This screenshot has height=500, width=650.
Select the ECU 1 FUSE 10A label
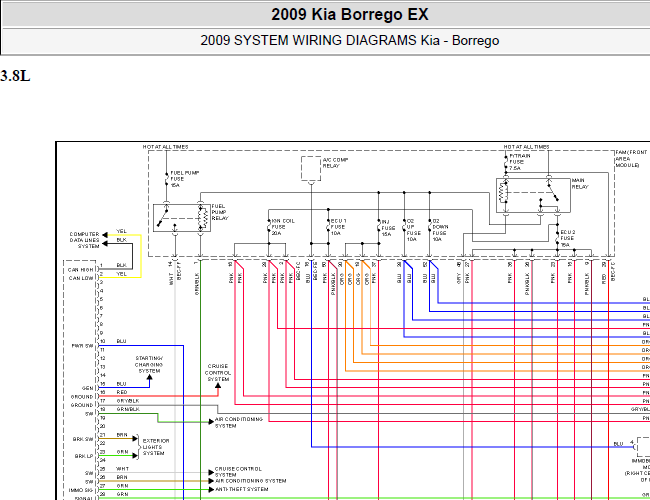[338, 227]
